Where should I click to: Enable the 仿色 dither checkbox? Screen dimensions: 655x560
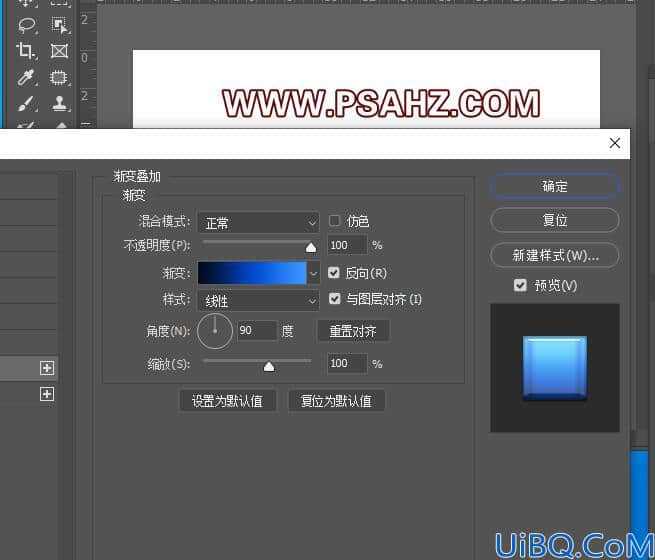335,220
